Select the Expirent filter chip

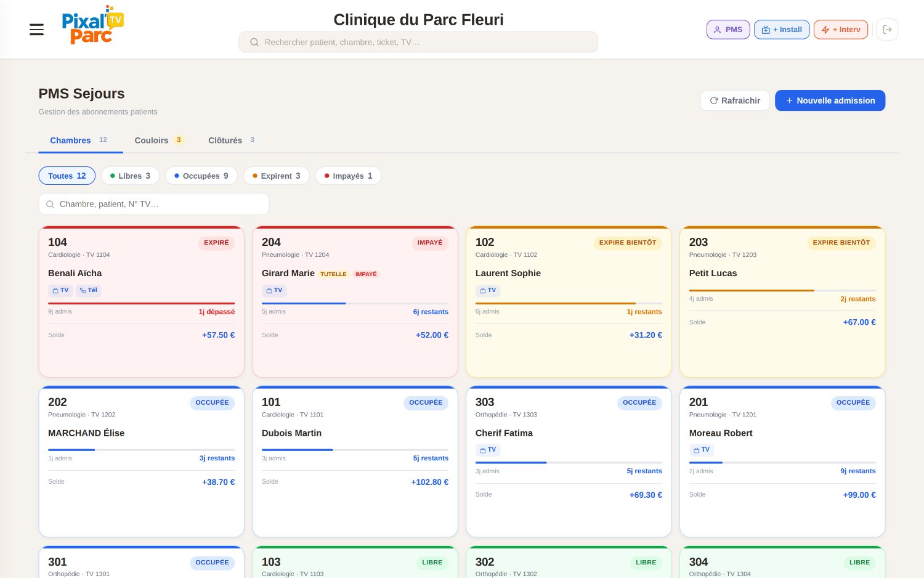tap(276, 176)
